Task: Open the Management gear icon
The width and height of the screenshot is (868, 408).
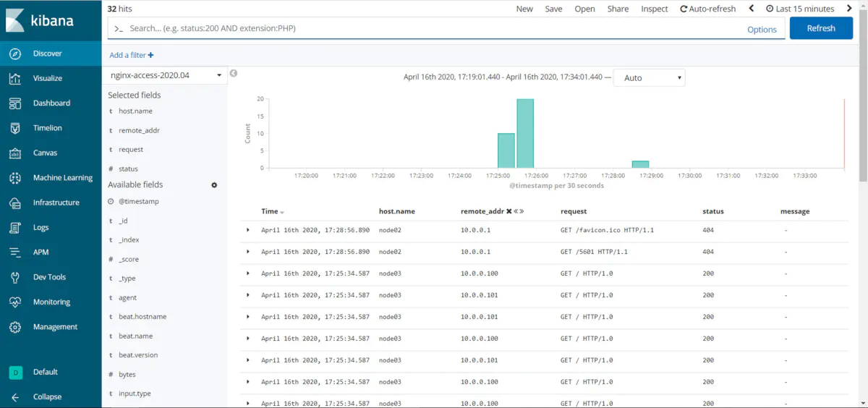Action: coord(15,327)
